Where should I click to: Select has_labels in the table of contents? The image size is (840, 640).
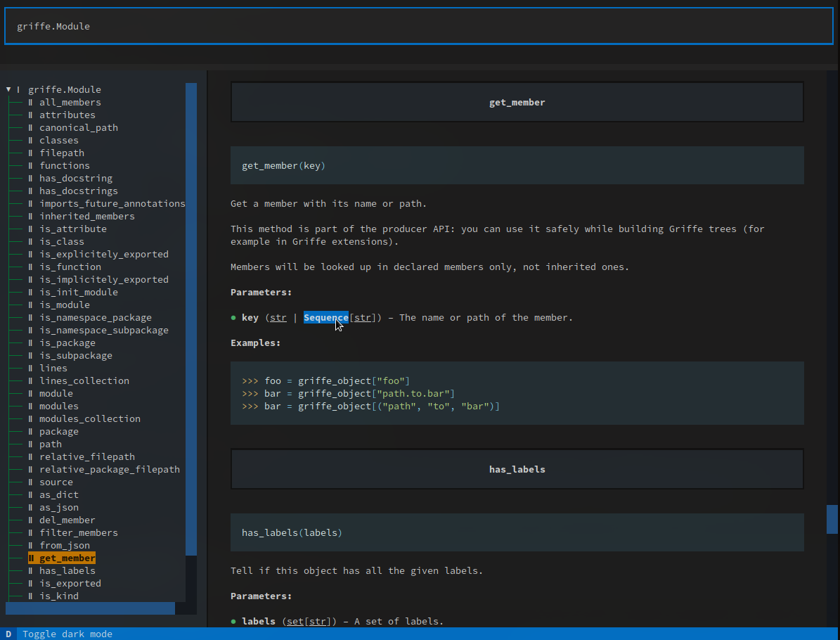tap(67, 570)
